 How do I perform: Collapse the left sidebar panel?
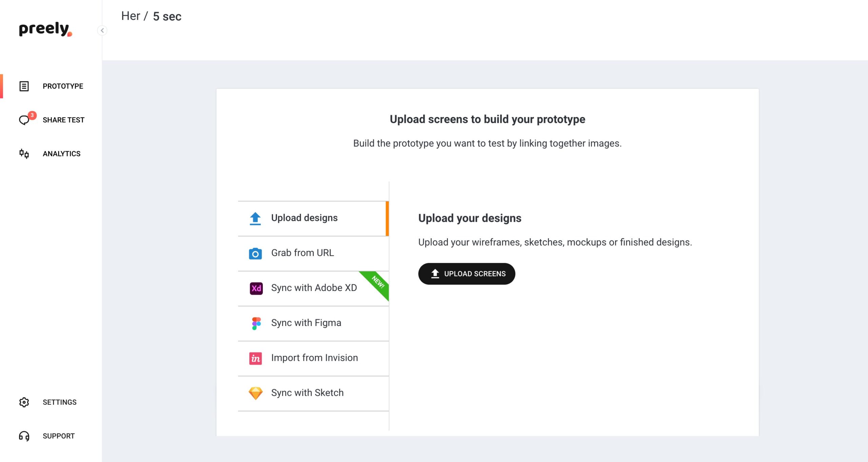pos(102,30)
